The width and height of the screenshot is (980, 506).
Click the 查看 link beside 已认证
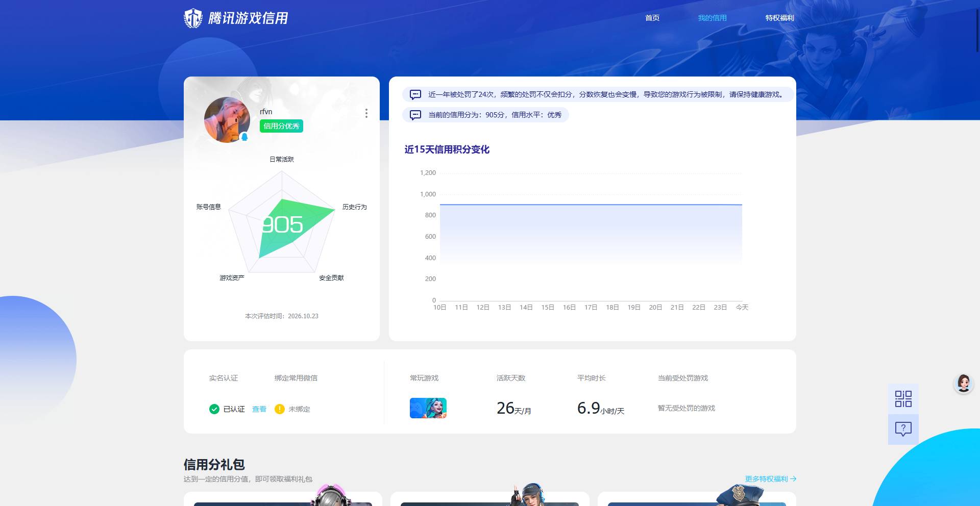pos(259,409)
